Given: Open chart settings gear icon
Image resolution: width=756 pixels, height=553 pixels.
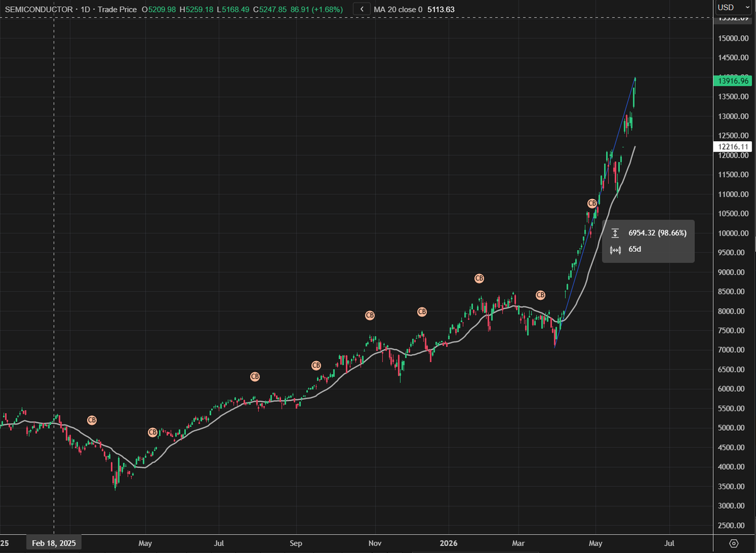Looking at the screenshot, I should pyautogui.click(x=733, y=543).
